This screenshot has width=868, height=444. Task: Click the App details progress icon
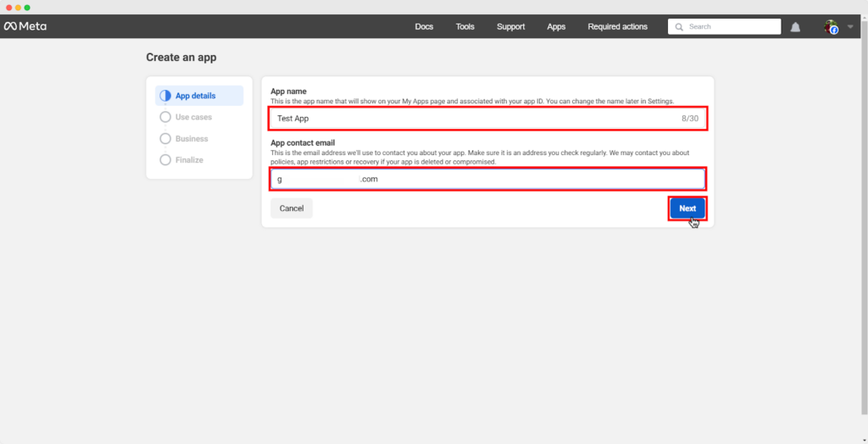pos(165,96)
